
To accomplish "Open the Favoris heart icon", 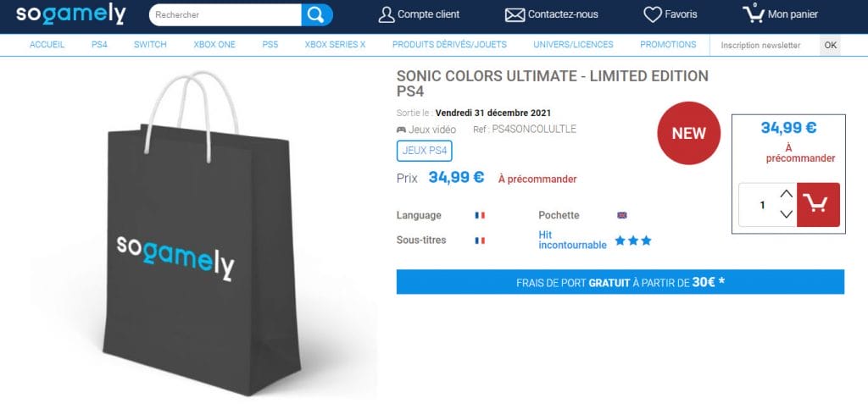I will (x=652, y=14).
